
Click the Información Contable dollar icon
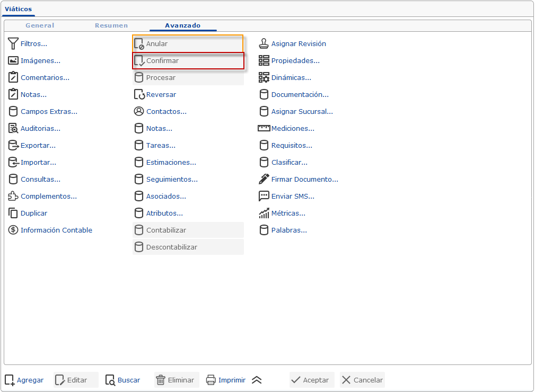click(13, 230)
